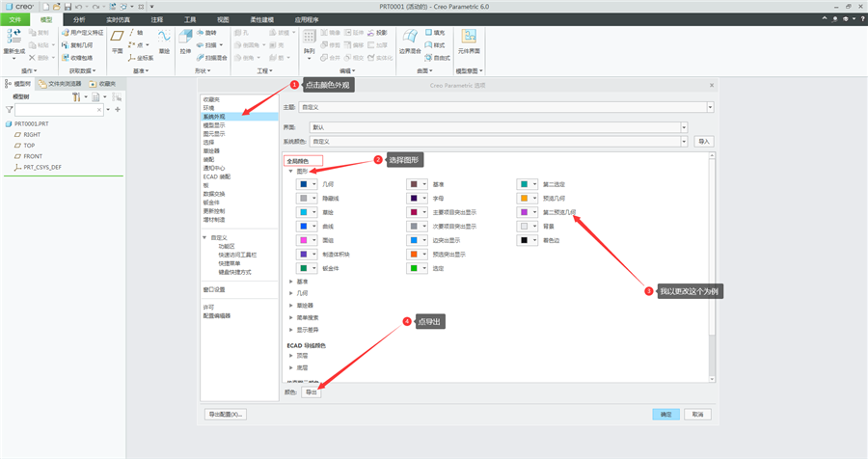The width and height of the screenshot is (868, 459).
Task: Expand the 基准 (Datum) color group
Action: pos(290,282)
